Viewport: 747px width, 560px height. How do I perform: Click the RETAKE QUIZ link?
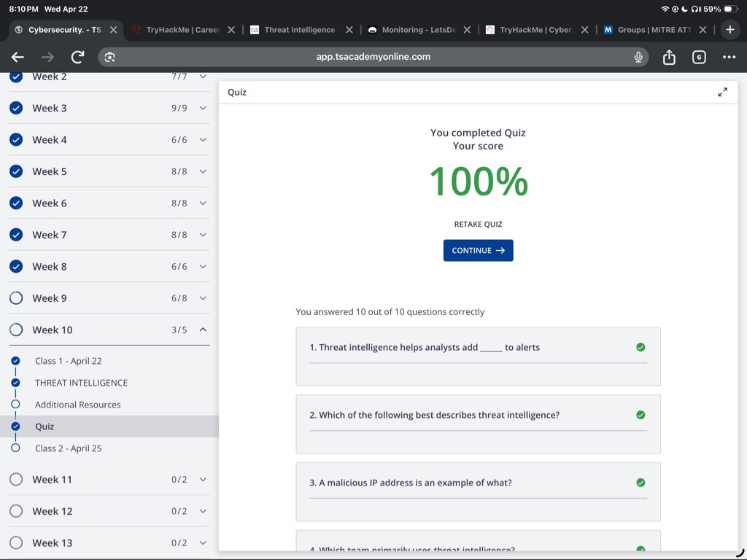click(478, 224)
